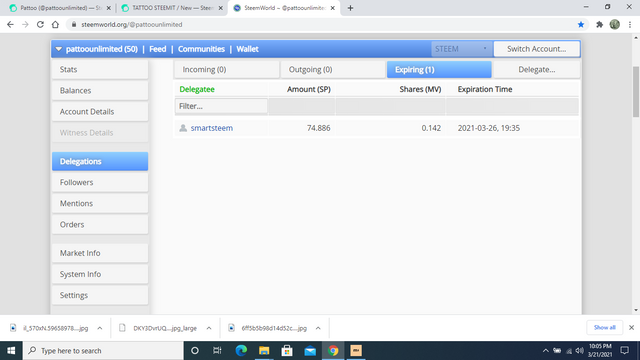Open Account Details in the sidebar

coord(100,112)
